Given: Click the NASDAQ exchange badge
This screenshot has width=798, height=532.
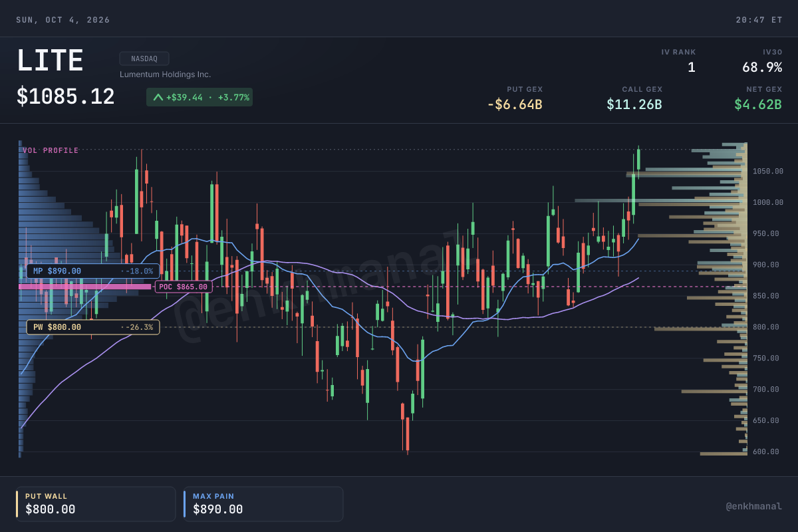Looking at the screenshot, I should click(144, 59).
